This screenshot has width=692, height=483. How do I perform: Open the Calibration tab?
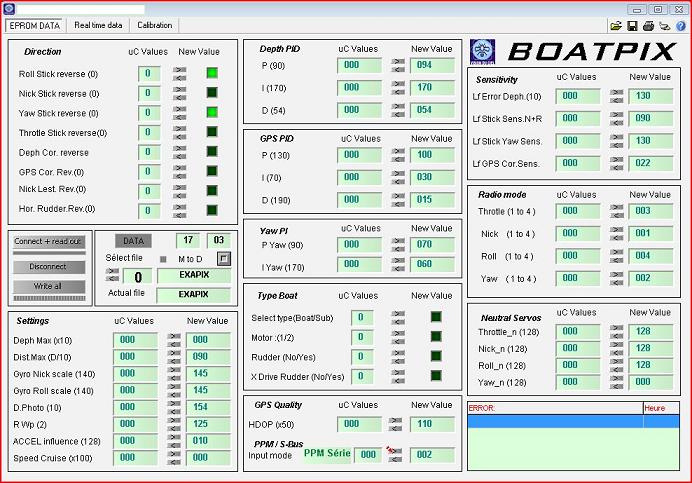154,25
